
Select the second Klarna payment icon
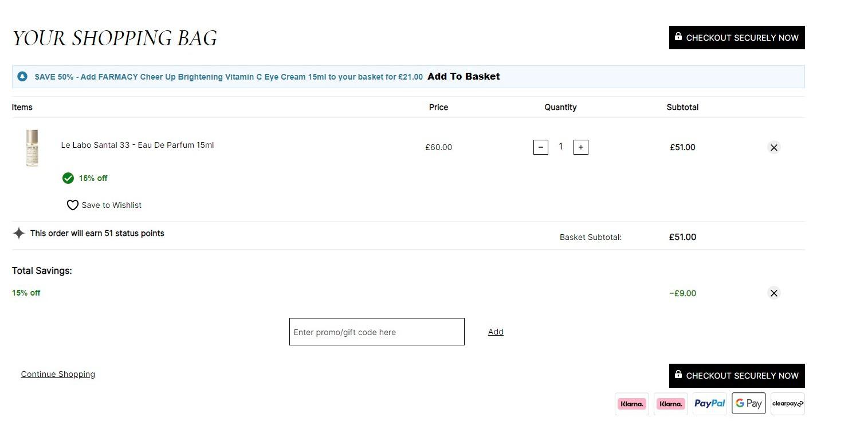coord(671,403)
